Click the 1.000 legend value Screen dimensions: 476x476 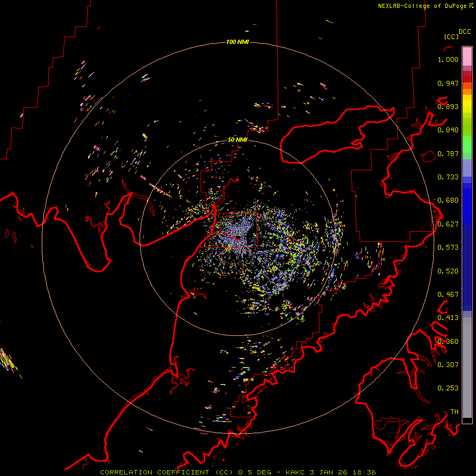[448, 59]
